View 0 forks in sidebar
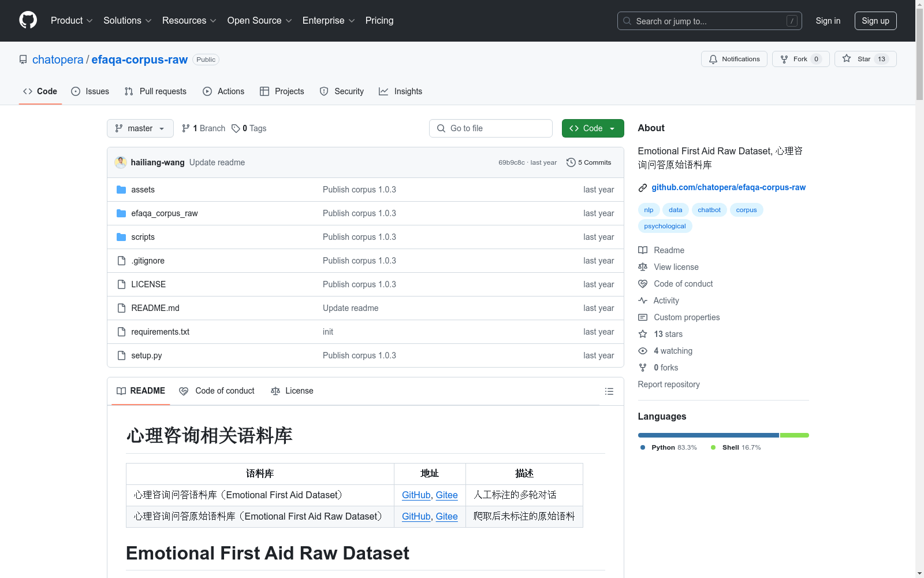The width and height of the screenshot is (924, 578). coord(658,368)
